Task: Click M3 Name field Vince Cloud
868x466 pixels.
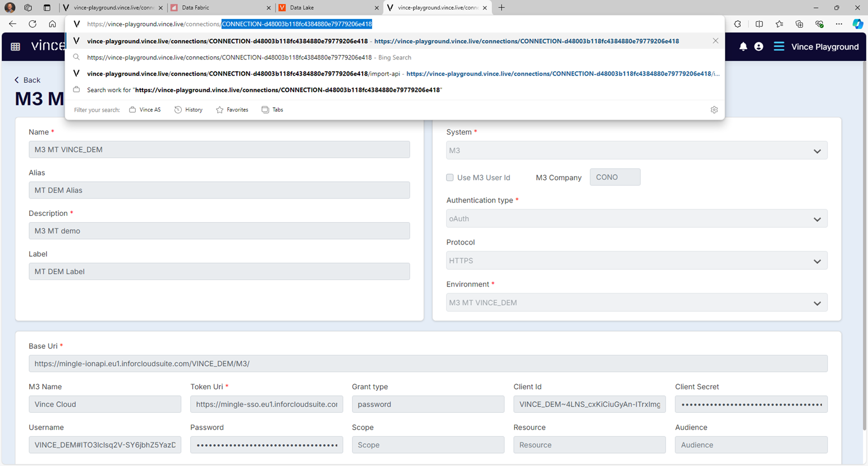Action: (x=105, y=404)
